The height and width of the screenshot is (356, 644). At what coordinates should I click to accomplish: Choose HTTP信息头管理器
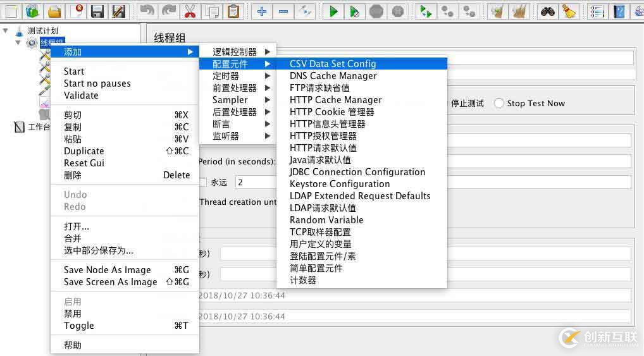(x=362, y=124)
